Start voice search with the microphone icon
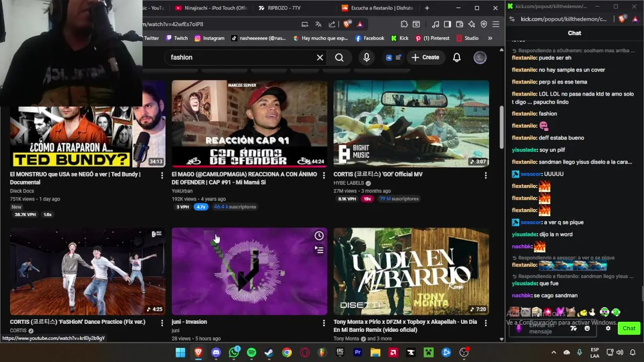Image resolution: width=644 pixels, height=362 pixels. coord(366,57)
